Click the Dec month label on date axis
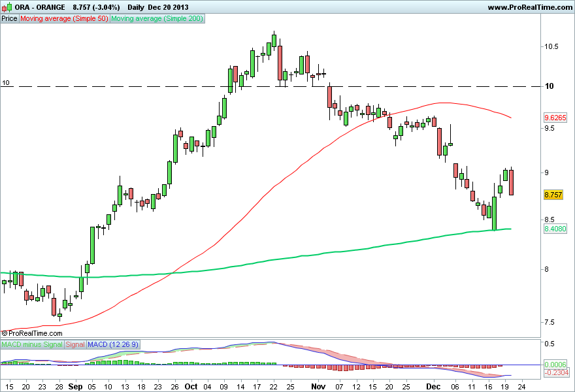This screenshot has height=392, width=575. 434,387
